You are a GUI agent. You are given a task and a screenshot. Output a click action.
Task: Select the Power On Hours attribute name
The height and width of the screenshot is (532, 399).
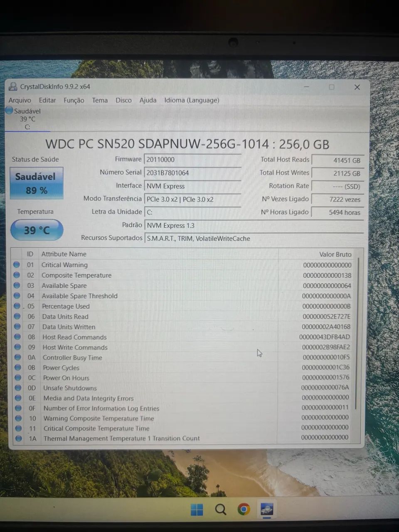pos(66,378)
